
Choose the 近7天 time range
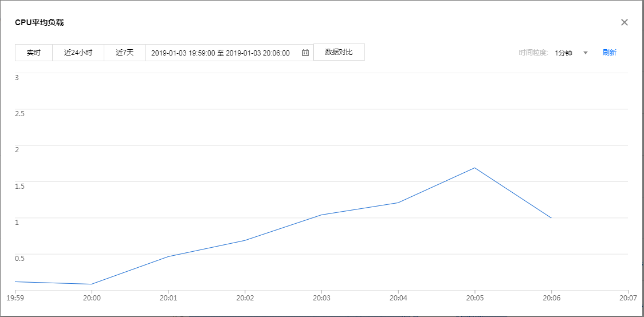pos(124,53)
